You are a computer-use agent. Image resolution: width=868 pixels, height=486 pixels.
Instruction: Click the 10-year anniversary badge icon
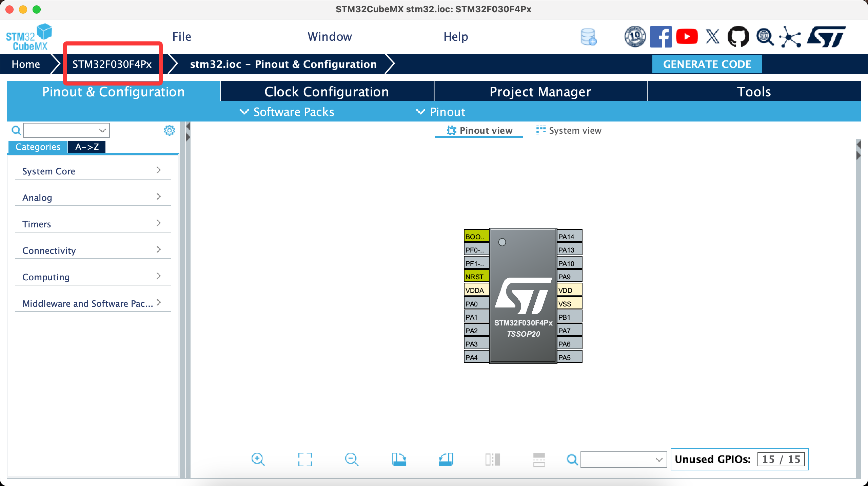coord(635,37)
